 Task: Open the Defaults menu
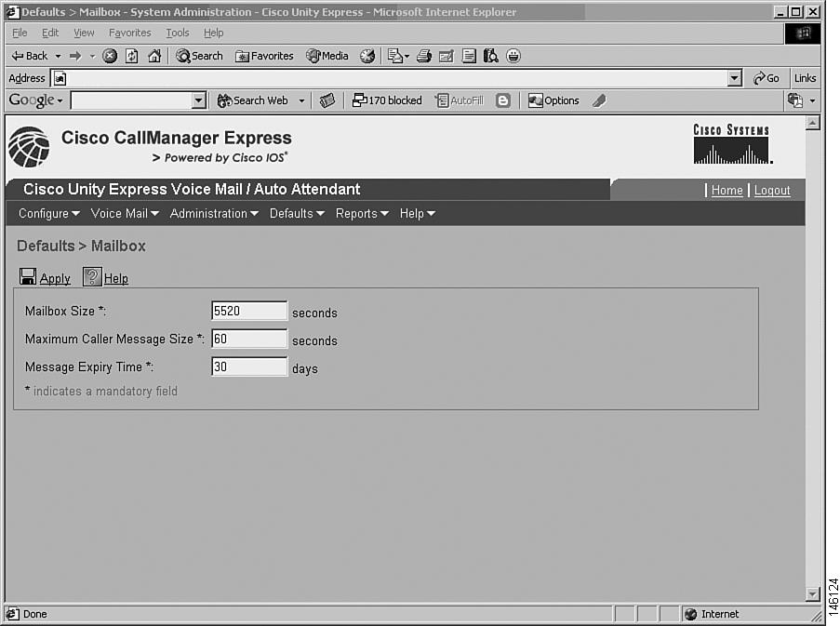297,214
